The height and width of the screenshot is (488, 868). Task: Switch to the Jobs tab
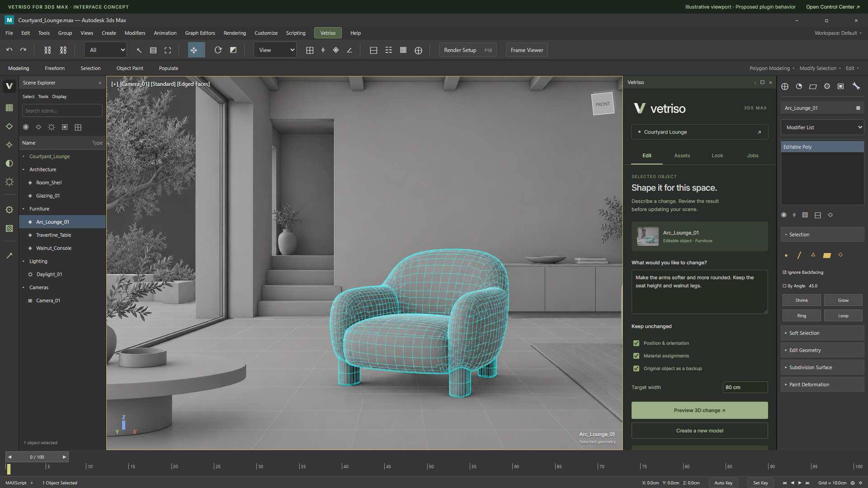pyautogui.click(x=752, y=155)
